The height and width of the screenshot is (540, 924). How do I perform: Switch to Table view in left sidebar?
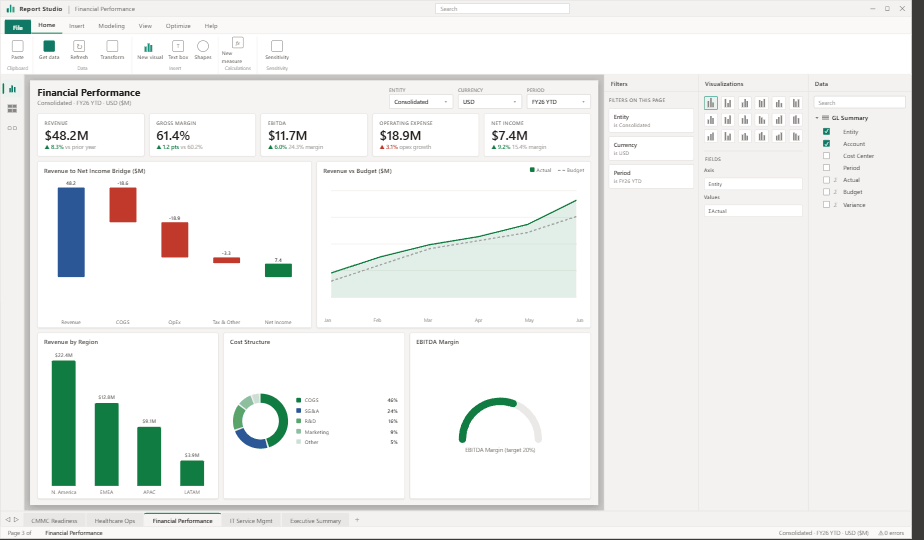click(12, 108)
